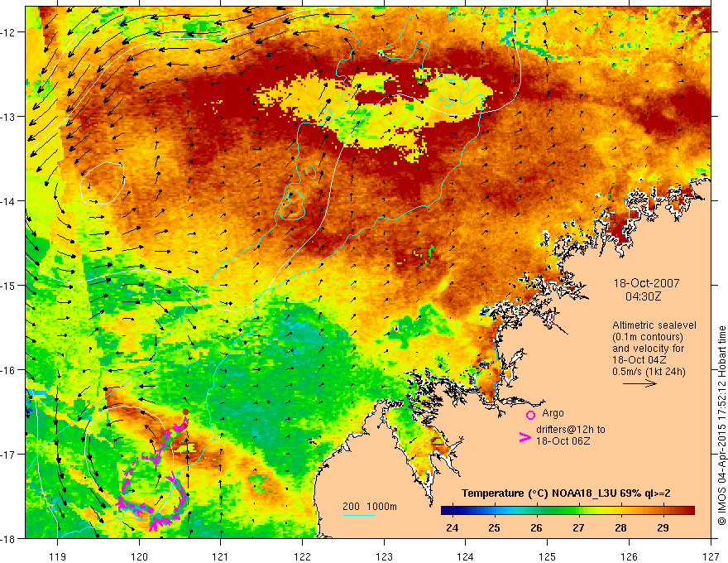The height and width of the screenshot is (563, 728).
Task: Click the latitude axis label -16
Action: click(9, 370)
